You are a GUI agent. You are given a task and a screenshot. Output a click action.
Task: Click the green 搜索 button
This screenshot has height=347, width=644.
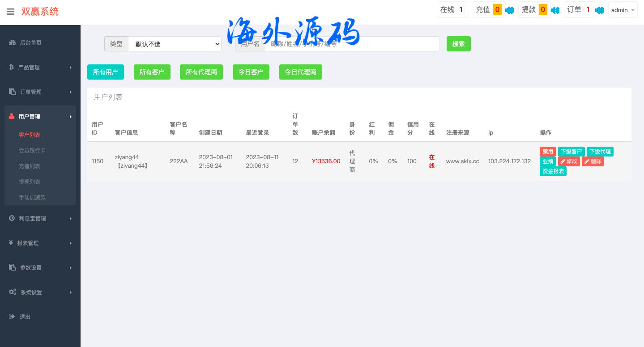tap(458, 44)
